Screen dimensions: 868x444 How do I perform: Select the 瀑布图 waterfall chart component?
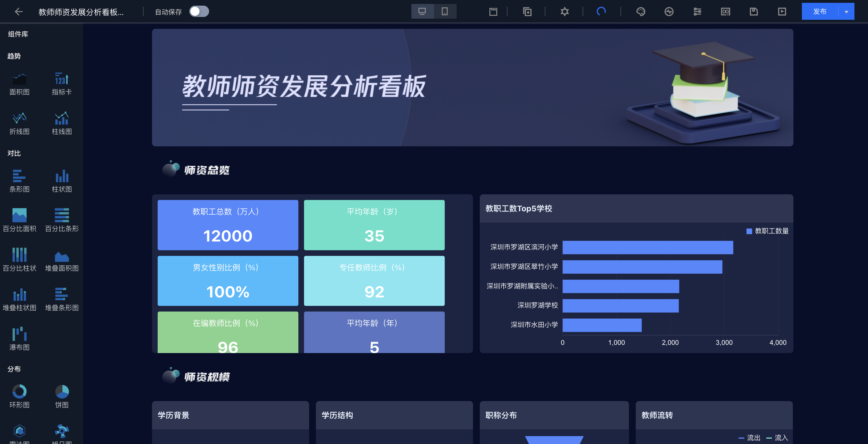point(19,339)
